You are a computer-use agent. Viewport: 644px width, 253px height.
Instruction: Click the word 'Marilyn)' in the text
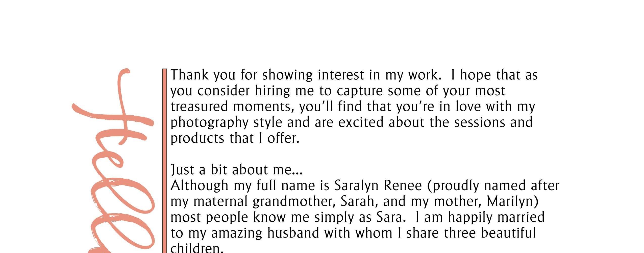[x=512, y=202]
